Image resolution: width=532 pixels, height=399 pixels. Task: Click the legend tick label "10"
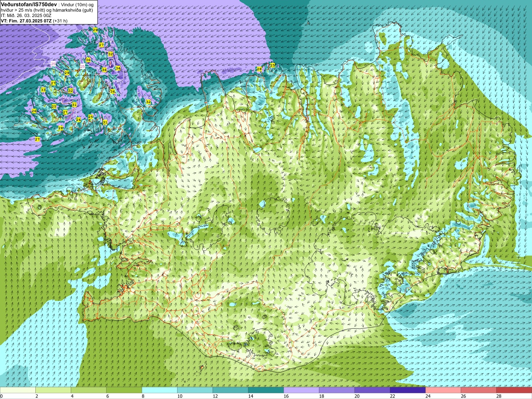tap(180, 396)
